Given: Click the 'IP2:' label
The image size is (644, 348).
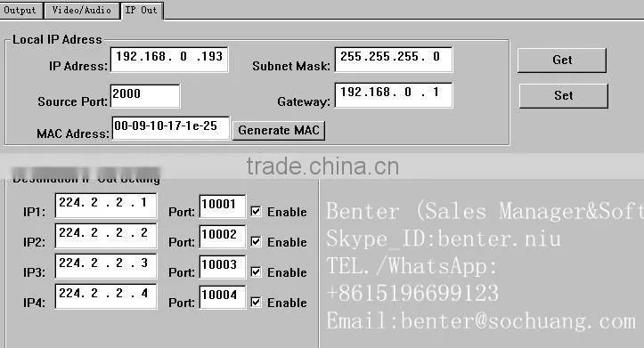Looking at the screenshot, I should pos(34,243).
